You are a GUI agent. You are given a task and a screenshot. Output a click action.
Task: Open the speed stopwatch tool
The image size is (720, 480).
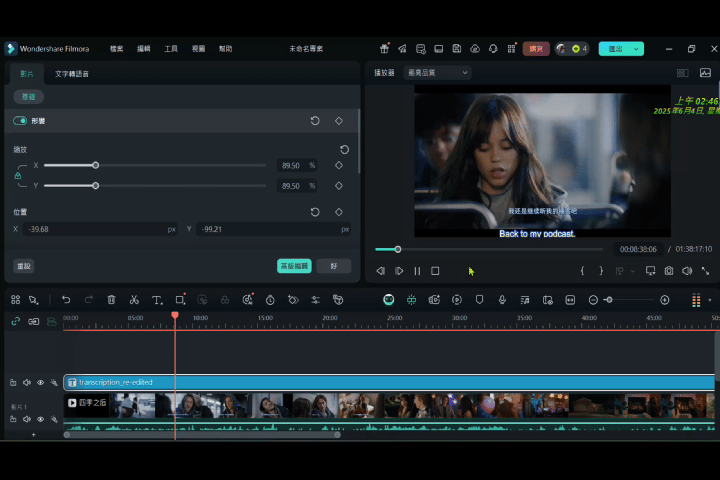pyautogui.click(x=270, y=300)
